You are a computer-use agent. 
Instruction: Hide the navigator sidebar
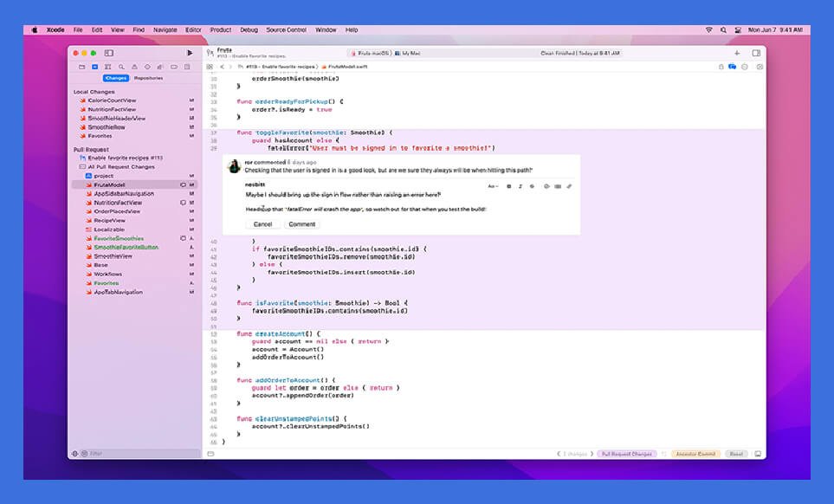coord(109,53)
